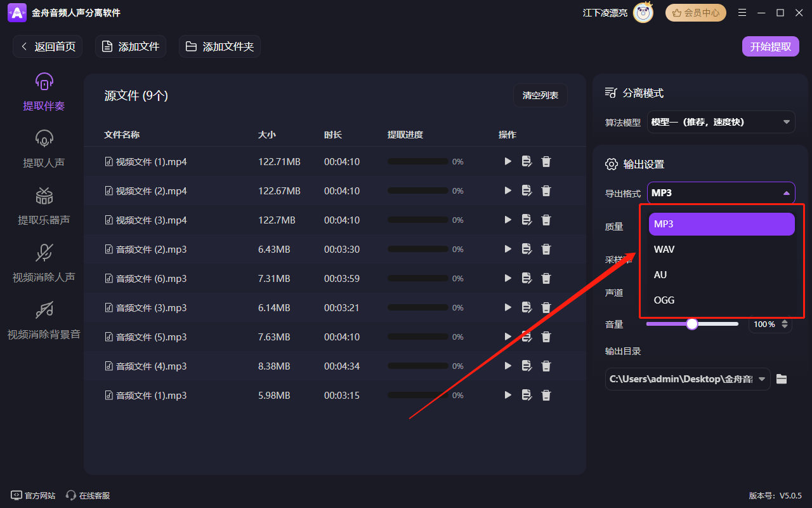The height and width of the screenshot is (508, 812).
Task: Switch to 提取人声 extraction mode
Action: coord(43,148)
